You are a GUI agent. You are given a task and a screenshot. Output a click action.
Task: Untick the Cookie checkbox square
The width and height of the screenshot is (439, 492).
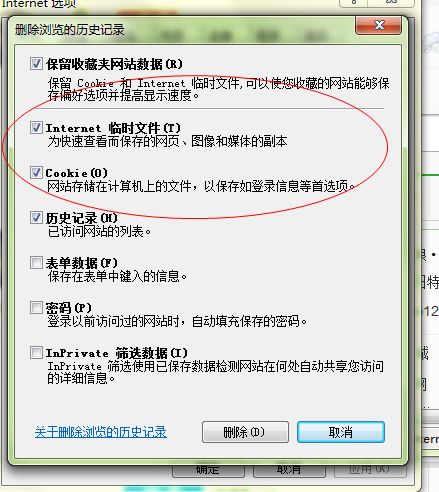pyautogui.click(x=36, y=172)
